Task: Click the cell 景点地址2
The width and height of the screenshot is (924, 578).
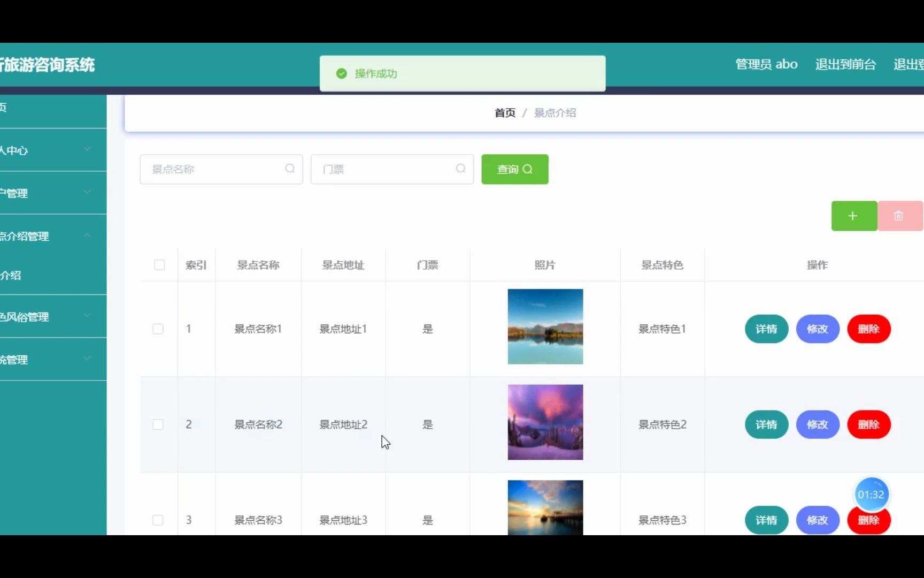Action: click(x=343, y=424)
